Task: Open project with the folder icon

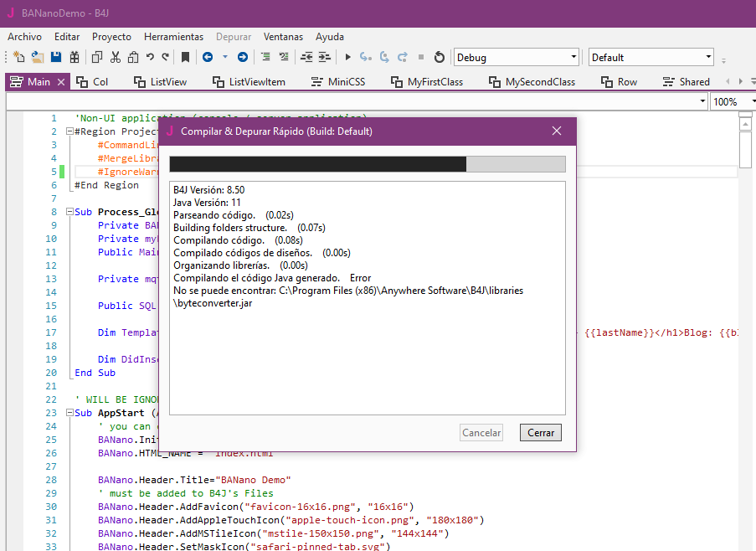Action: [x=38, y=57]
